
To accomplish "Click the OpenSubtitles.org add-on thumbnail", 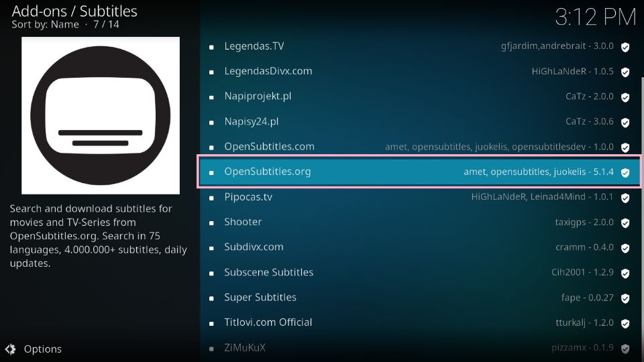I will pos(101,115).
